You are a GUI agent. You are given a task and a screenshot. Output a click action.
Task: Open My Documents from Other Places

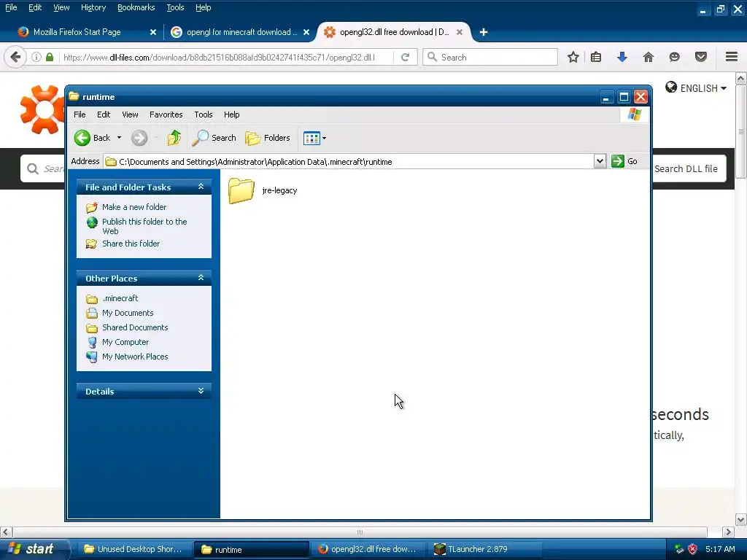tap(128, 314)
